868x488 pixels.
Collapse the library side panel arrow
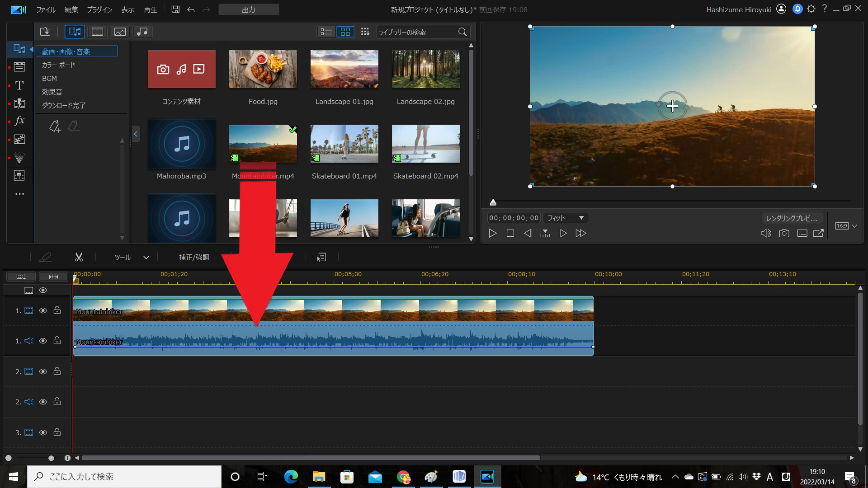tap(135, 134)
